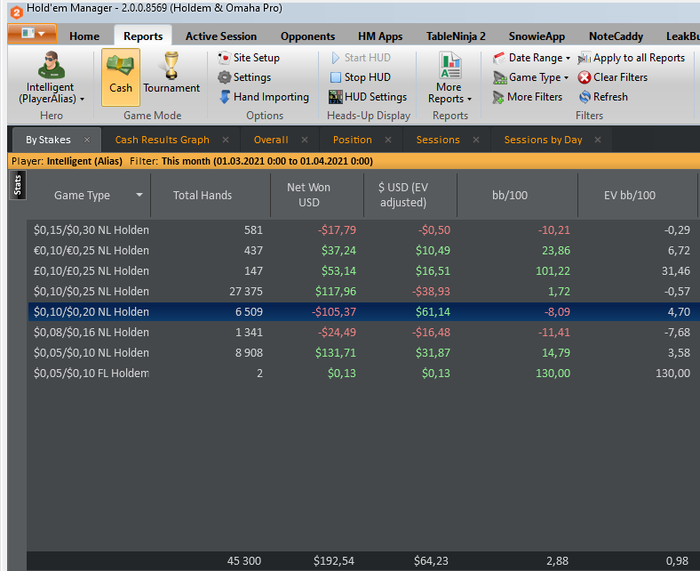
Task: Select the $0,05/$0,10 NL Holdem row
Action: coord(363,353)
